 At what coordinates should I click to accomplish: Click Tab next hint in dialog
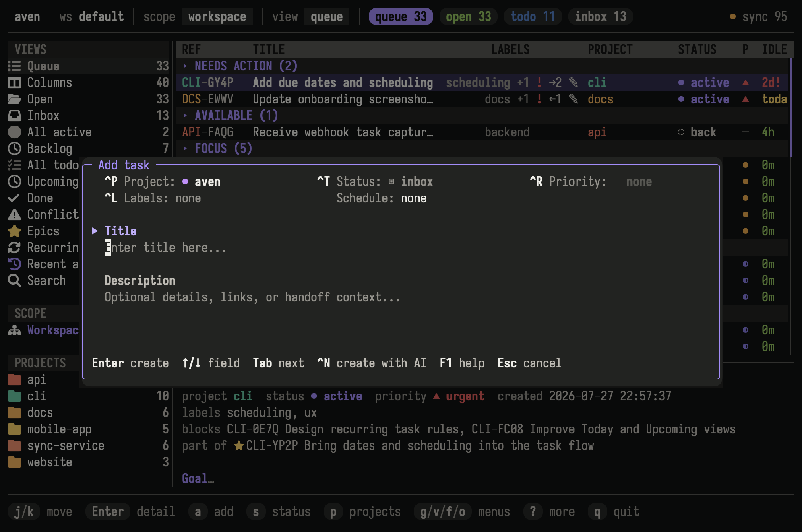click(x=279, y=363)
